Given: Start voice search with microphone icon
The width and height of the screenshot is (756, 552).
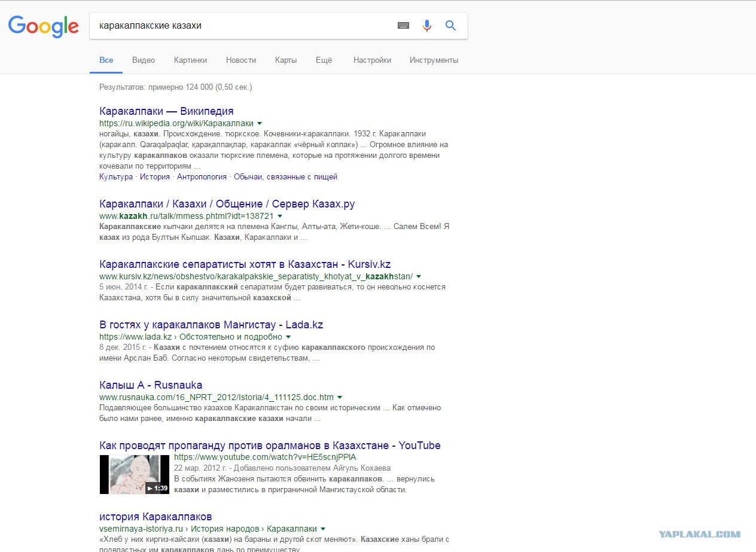Looking at the screenshot, I should (426, 26).
